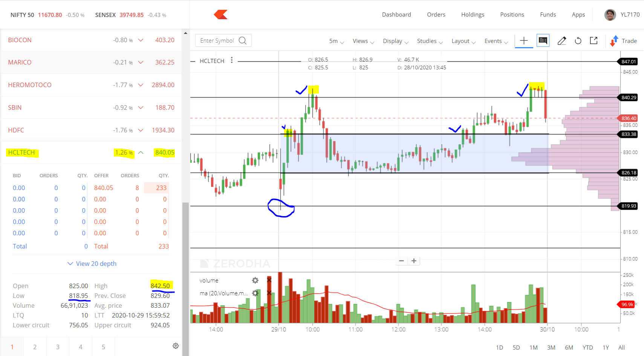Remove the ma study with X
The width and height of the screenshot is (644, 356).
pyautogui.click(x=269, y=293)
